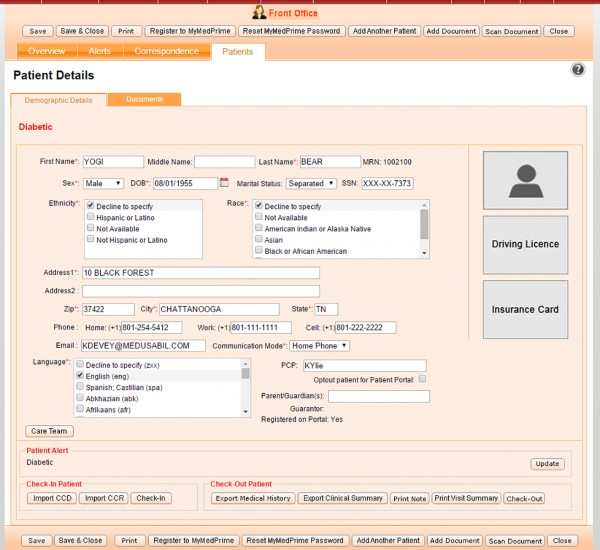
Task: Click the Race list scrollbar thumb
Action: [x=424, y=224]
